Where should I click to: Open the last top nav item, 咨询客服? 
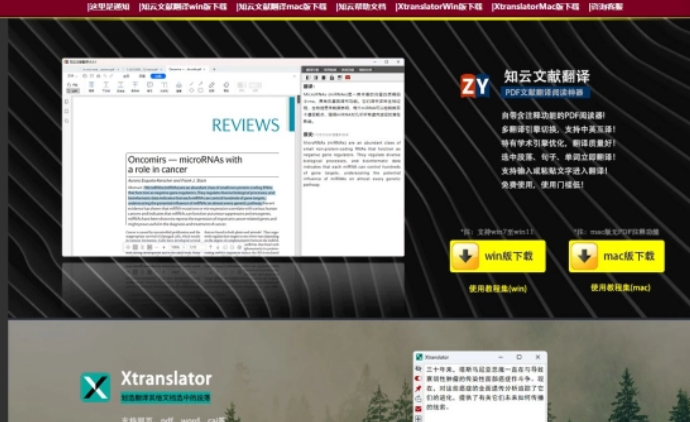(x=606, y=7)
